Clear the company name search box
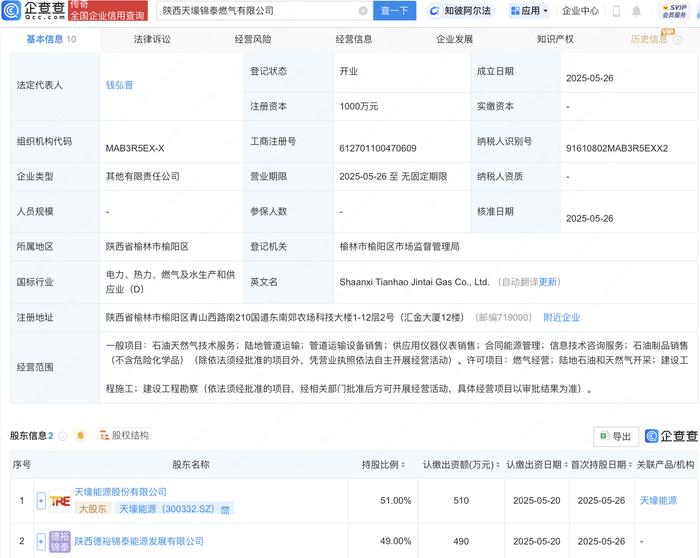 pos(363,11)
